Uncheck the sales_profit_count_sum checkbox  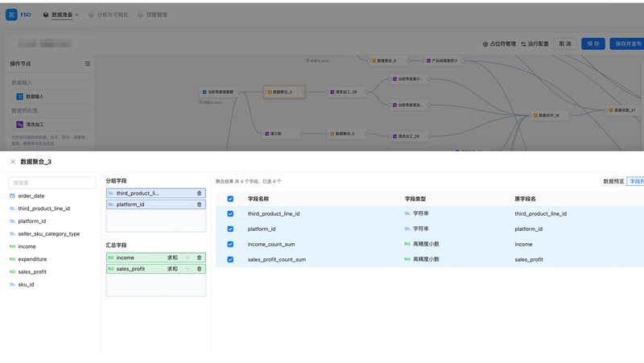[x=230, y=259]
